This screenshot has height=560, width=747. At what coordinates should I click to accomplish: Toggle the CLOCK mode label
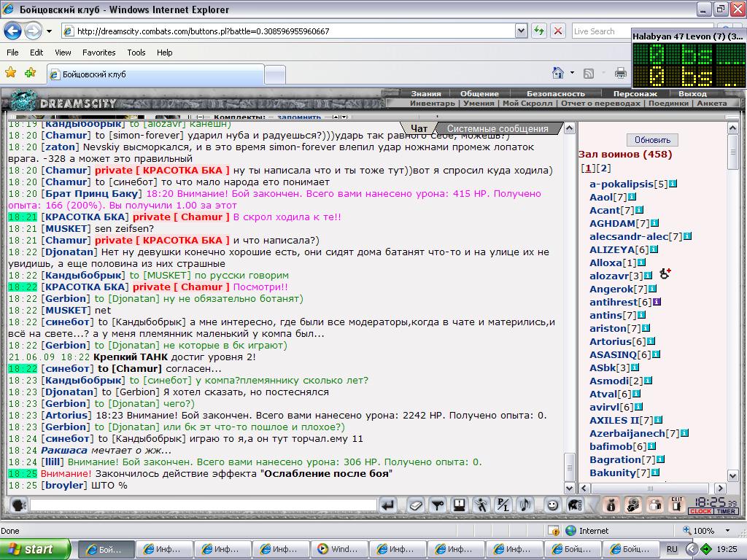click(x=700, y=511)
